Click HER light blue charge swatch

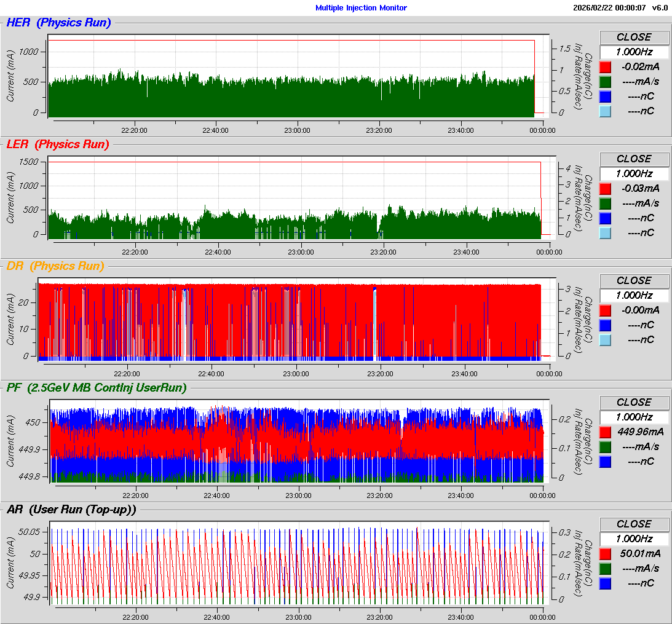605,111
